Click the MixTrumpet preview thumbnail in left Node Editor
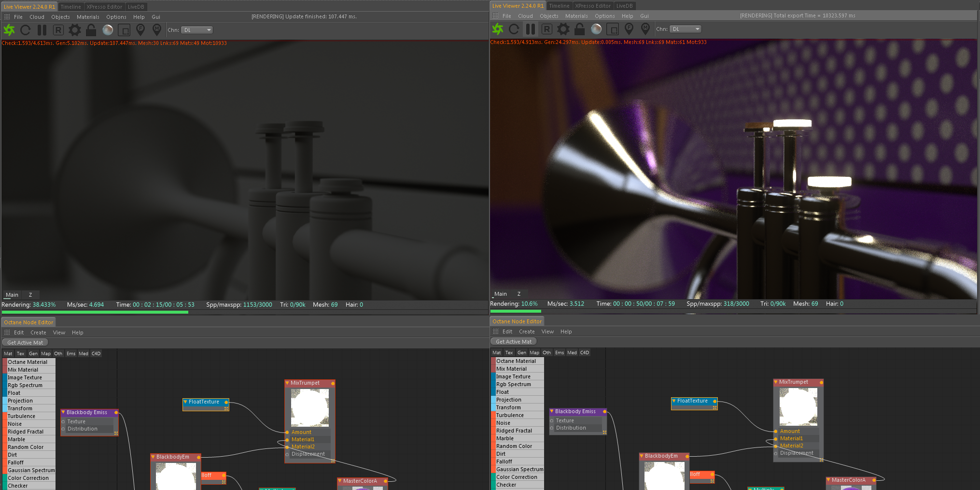 pos(310,407)
